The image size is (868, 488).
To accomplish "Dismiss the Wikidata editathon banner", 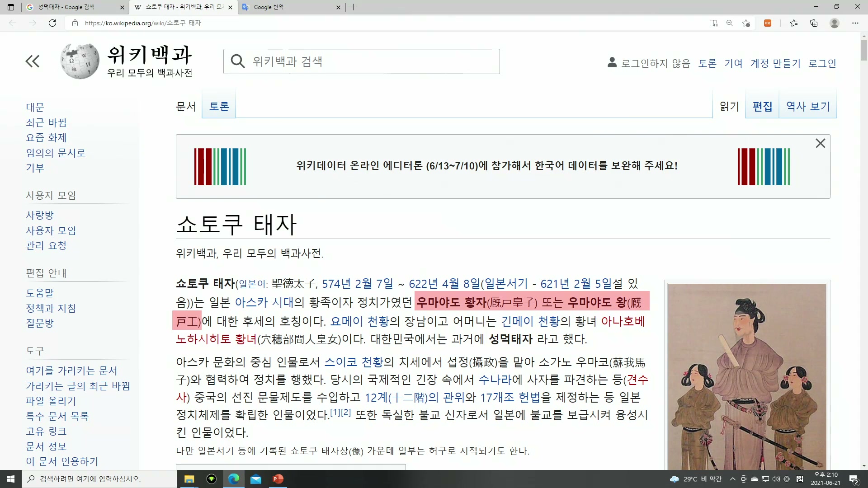I will point(820,143).
